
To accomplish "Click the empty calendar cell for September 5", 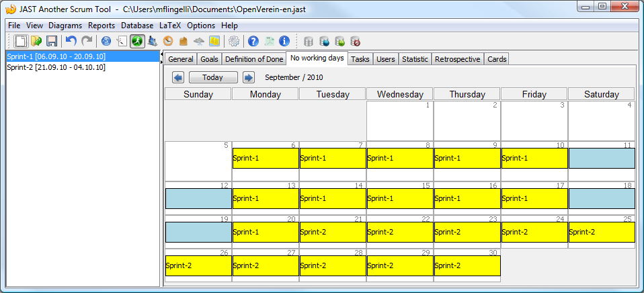I will (198, 161).
